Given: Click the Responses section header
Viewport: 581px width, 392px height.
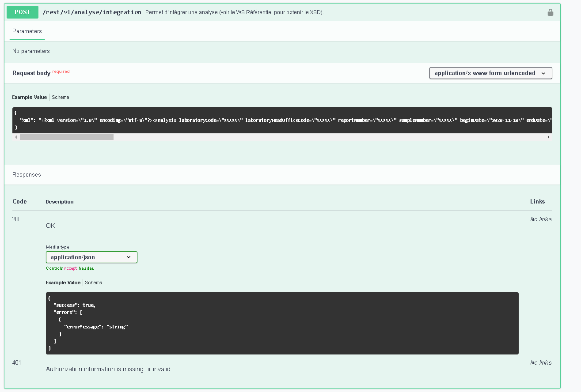Looking at the screenshot, I should (27, 174).
